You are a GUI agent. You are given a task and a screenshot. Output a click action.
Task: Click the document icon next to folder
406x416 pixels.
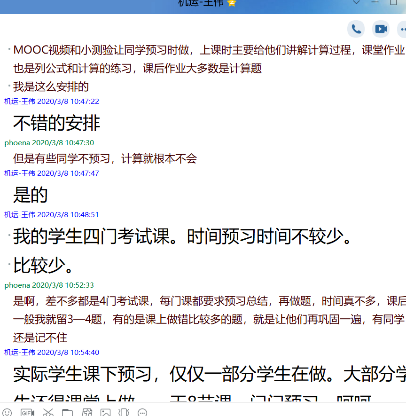(x=87, y=412)
